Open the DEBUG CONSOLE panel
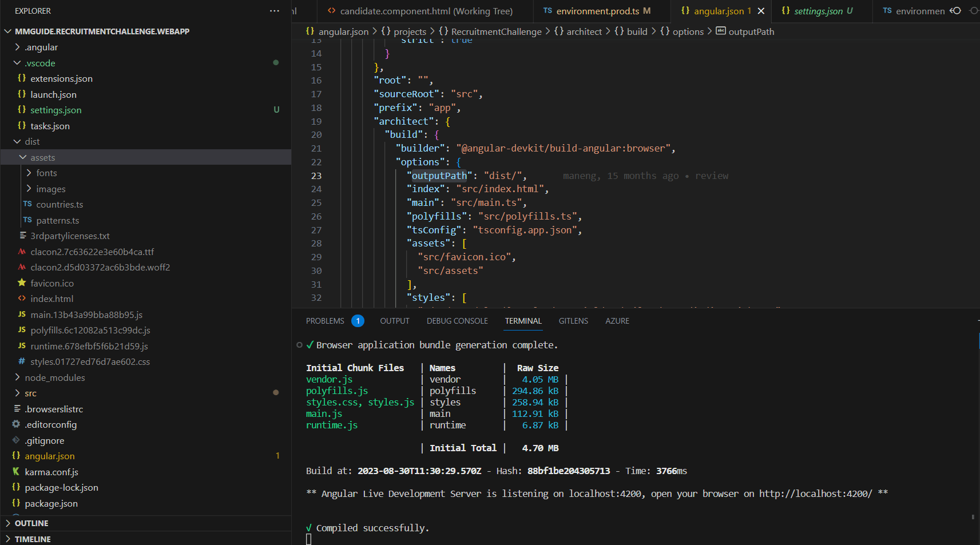Screen dimensions: 980x545 point(457,321)
